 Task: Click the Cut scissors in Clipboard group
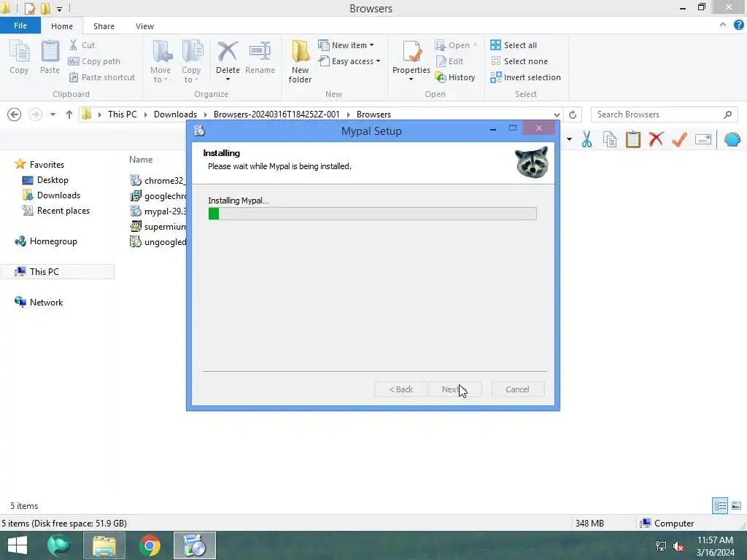pos(74,44)
